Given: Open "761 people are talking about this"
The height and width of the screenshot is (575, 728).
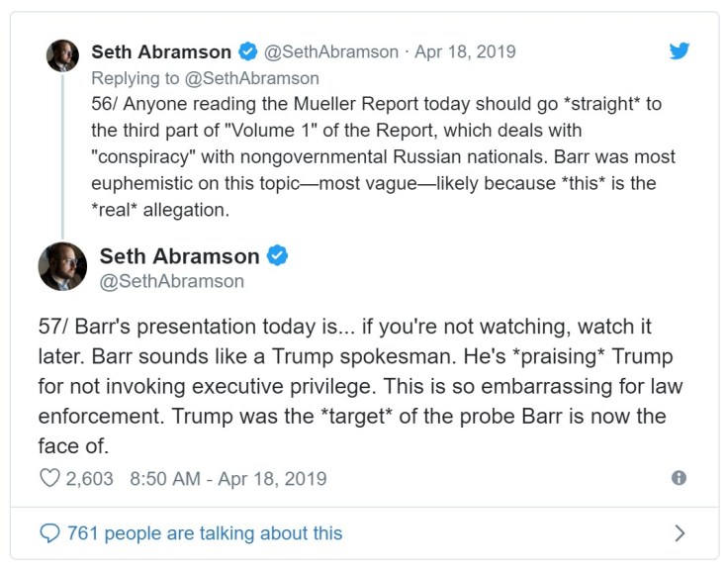Looking at the screenshot, I should click(x=204, y=533).
